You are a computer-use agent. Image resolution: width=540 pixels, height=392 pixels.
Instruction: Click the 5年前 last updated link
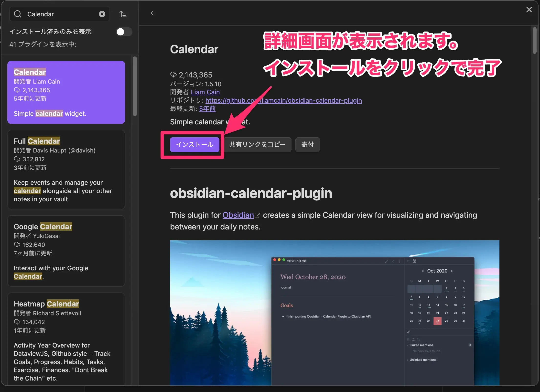pyautogui.click(x=207, y=109)
